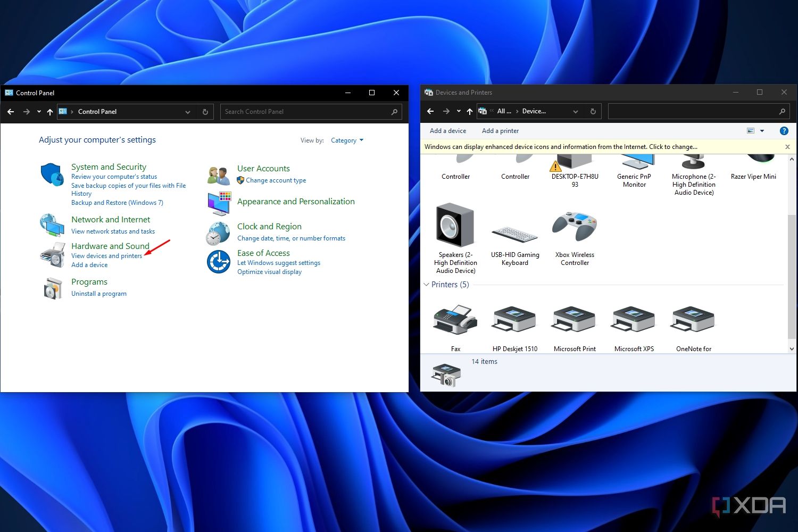798x532 pixels.
Task: Open the System and Security heading
Action: tap(109, 167)
